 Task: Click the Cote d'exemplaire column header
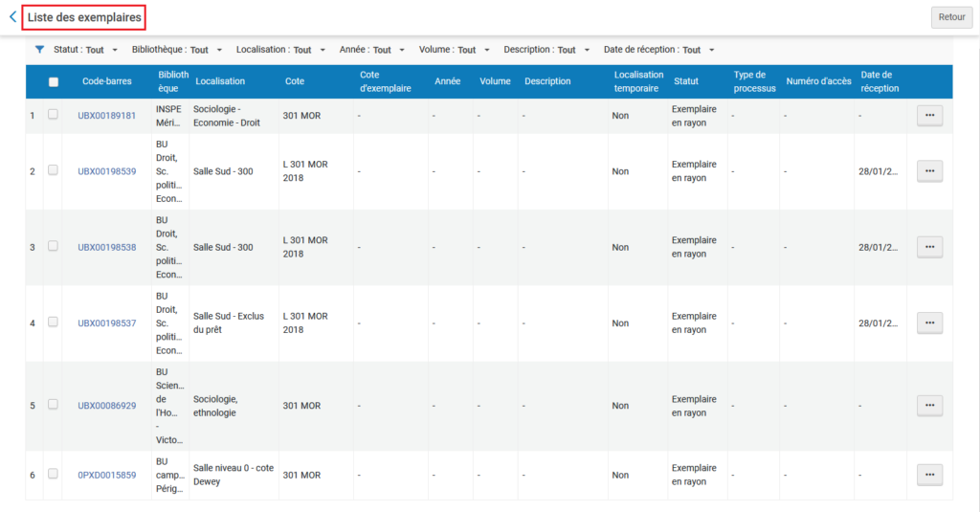pyautogui.click(x=386, y=81)
